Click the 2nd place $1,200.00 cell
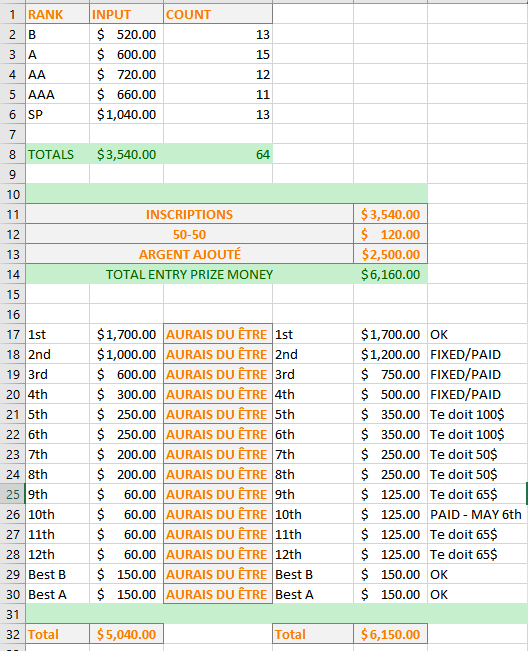This screenshot has width=528, height=651. (390, 355)
